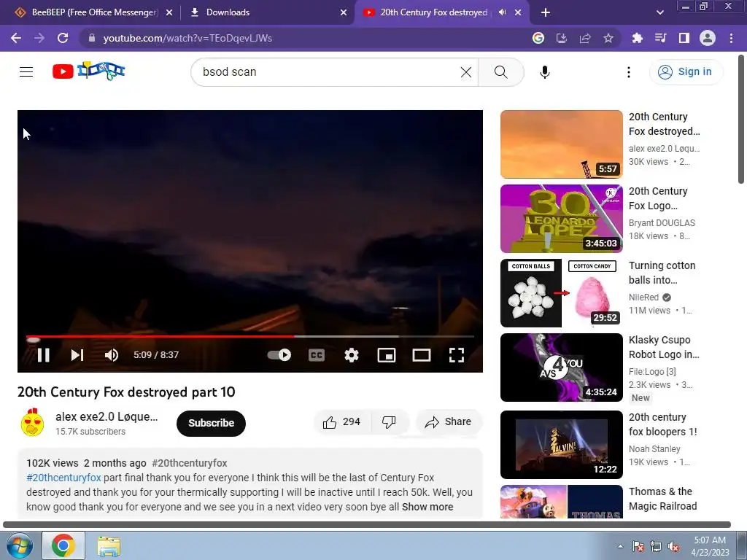Toggle the autoplay switch in the player

click(279, 355)
